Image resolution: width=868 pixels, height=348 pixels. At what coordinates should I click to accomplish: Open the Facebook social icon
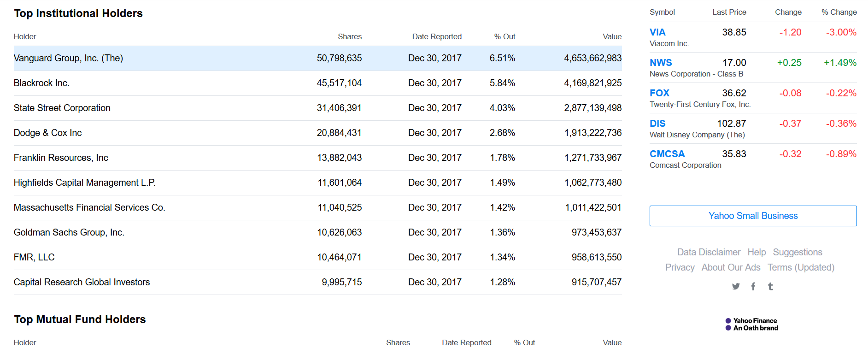tap(753, 286)
